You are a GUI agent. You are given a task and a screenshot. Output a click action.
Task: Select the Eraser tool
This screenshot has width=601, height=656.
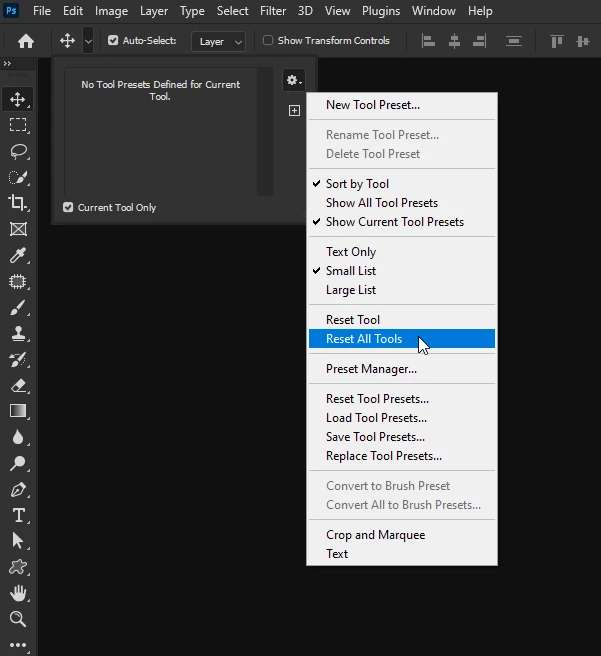(18, 385)
